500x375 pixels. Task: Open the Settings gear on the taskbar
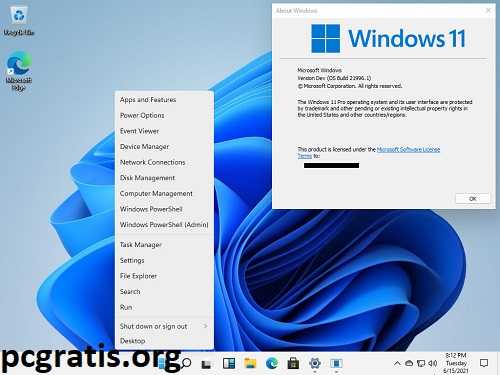pos(315,363)
